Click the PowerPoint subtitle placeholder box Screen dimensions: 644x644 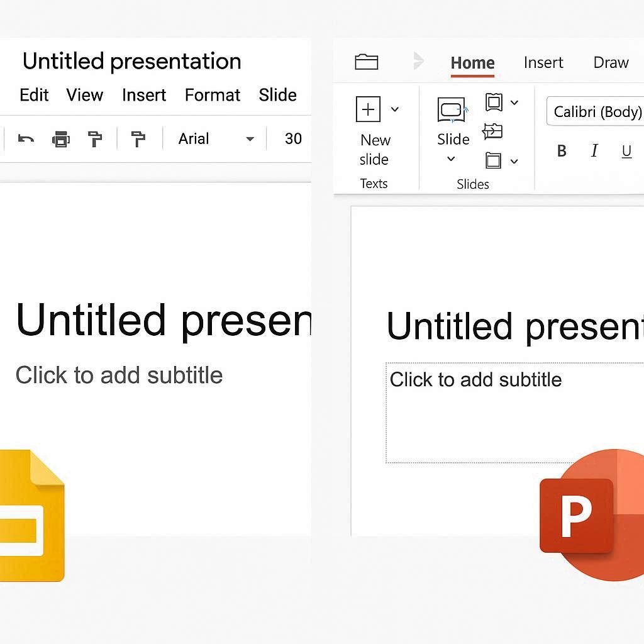click(514, 413)
